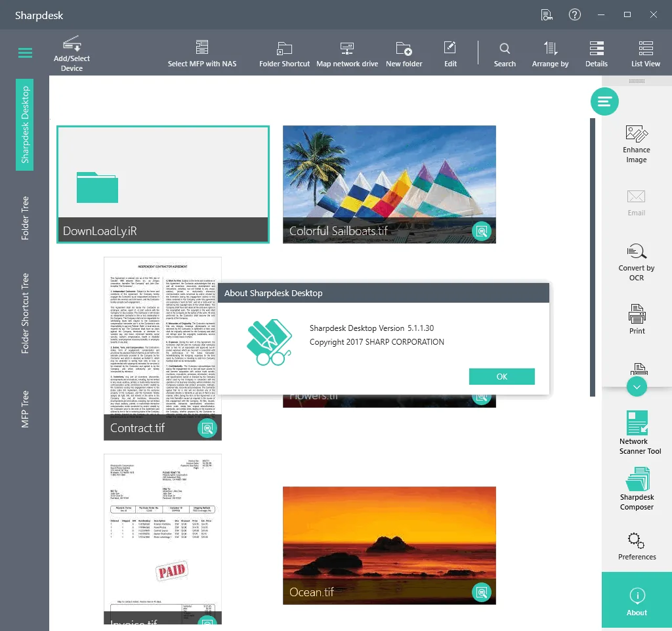The width and height of the screenshot is (672, 631).
Task: Switch to List View
Action: [x=646, y=54]
